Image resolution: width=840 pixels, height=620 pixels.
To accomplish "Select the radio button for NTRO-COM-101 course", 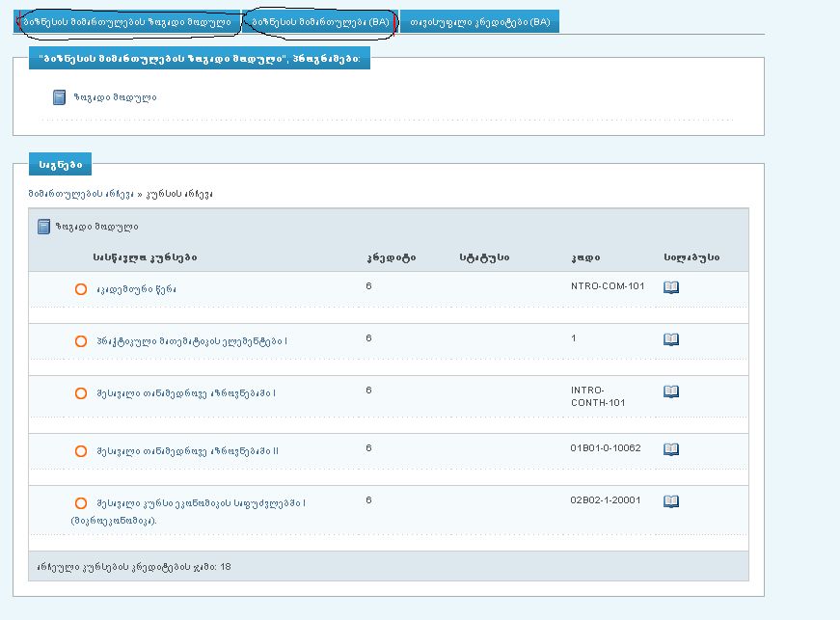I will (81, 289).
